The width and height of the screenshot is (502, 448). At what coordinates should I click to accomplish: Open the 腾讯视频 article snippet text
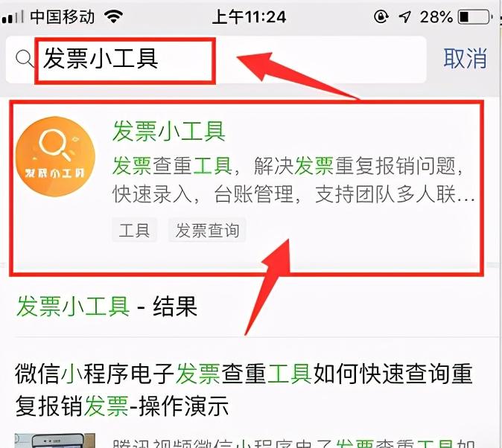point(293,444)
